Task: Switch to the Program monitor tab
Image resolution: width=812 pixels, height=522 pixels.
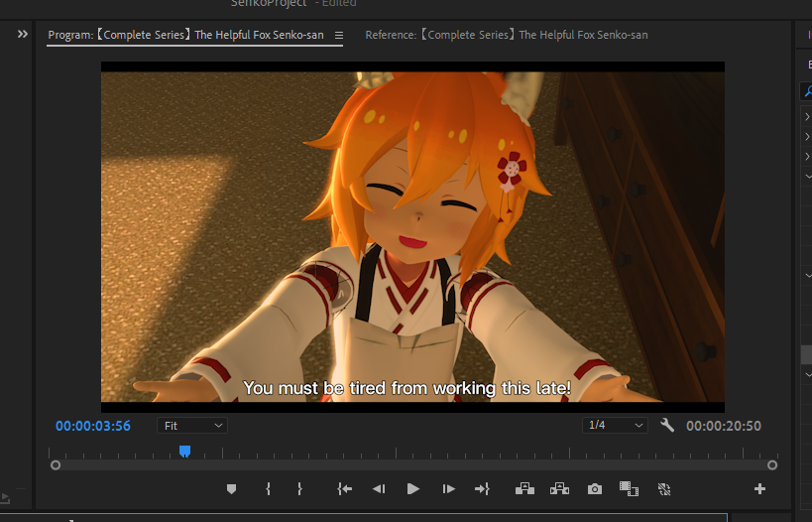Action: coord(186,35)
